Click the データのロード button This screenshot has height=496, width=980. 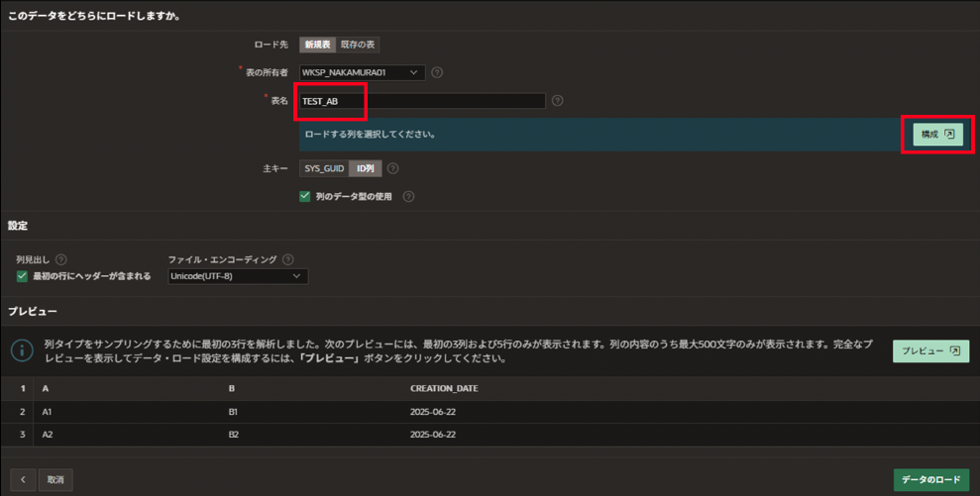point(930,480)
